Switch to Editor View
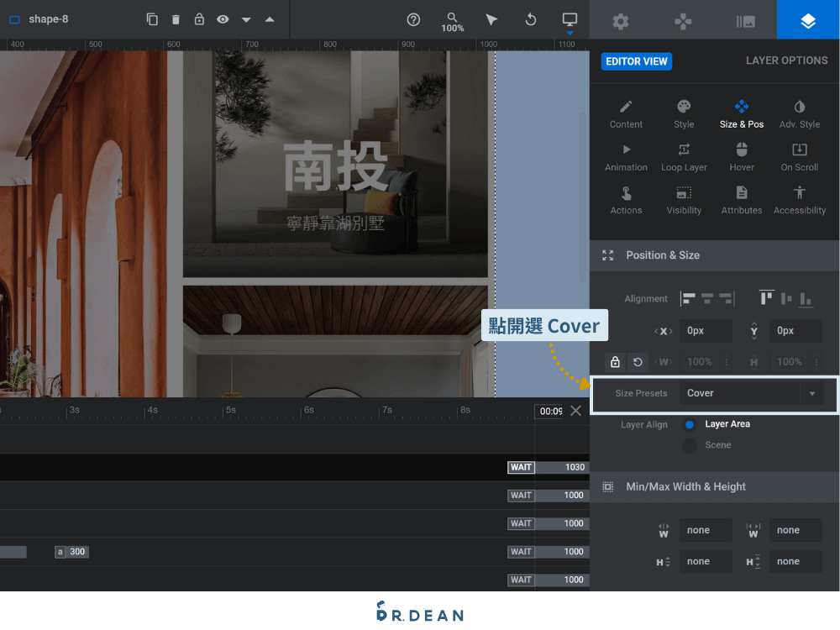 click(x=636, y=61)
